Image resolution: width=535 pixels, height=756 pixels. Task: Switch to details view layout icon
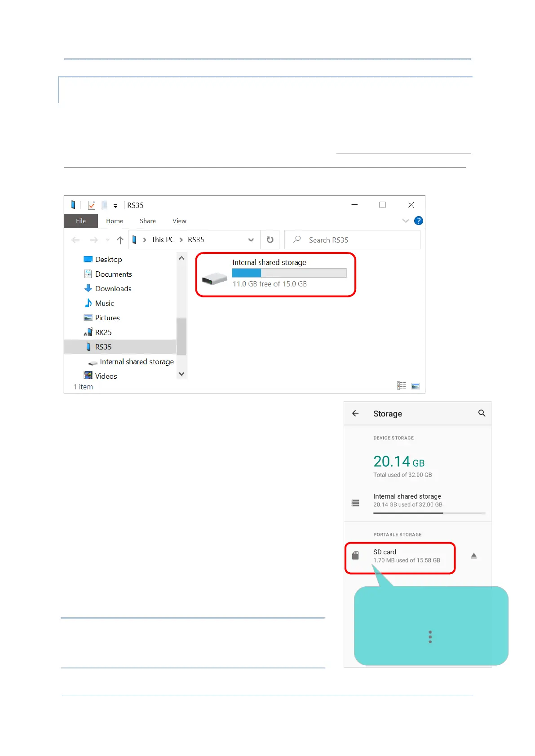[402, 386]
